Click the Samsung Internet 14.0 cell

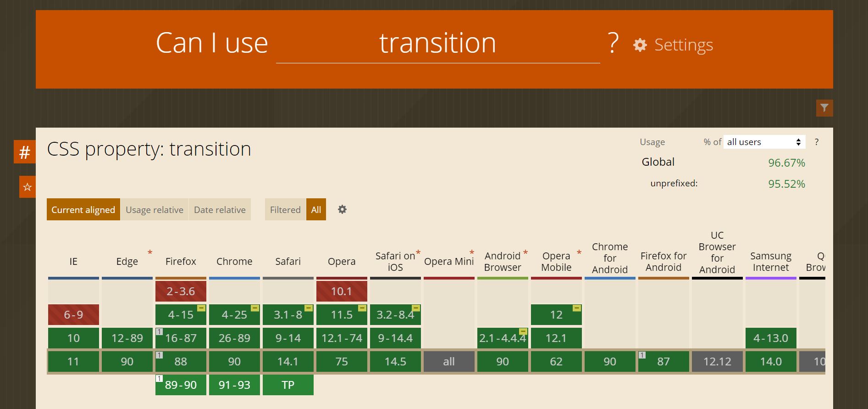pos(771,361)
